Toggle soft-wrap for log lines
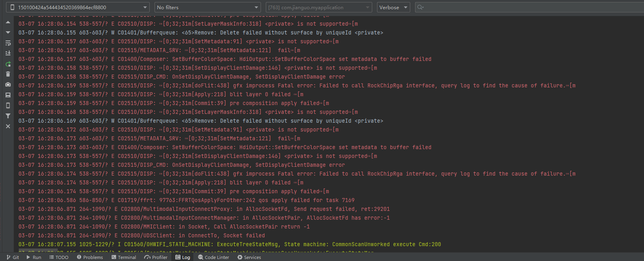The height and width of the screenshot is (261, 644). [8, 43]
